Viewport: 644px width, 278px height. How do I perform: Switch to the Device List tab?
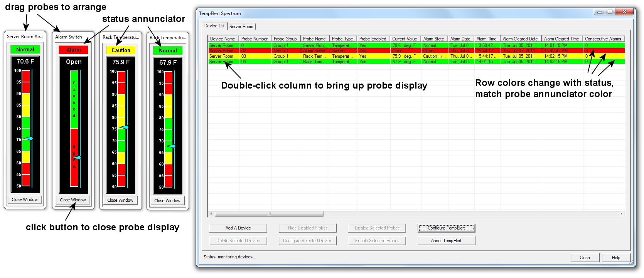pos(214,26)
